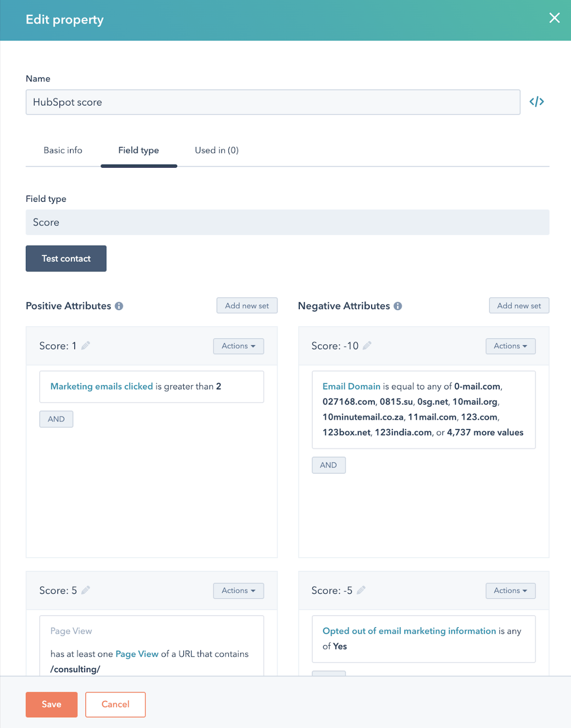The width and height of the screenshot is (571, 728).
Task: Click the pencil icon next to Score: 5
Action: click(x=86, y=590)
